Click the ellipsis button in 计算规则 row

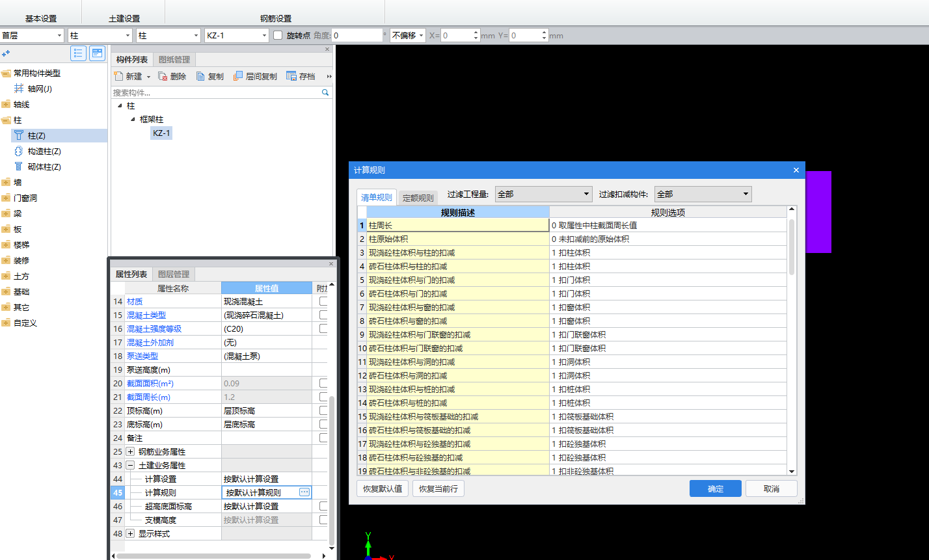pos(304,492)
